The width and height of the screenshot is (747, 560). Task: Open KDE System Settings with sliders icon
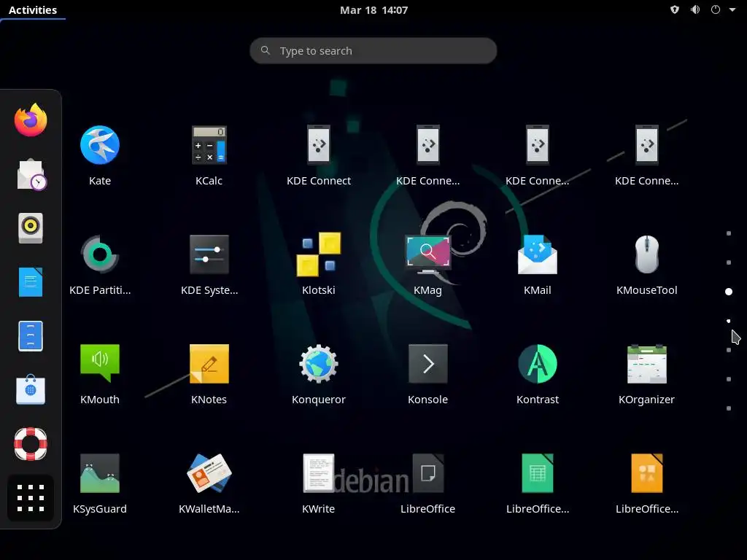[209, 254]
